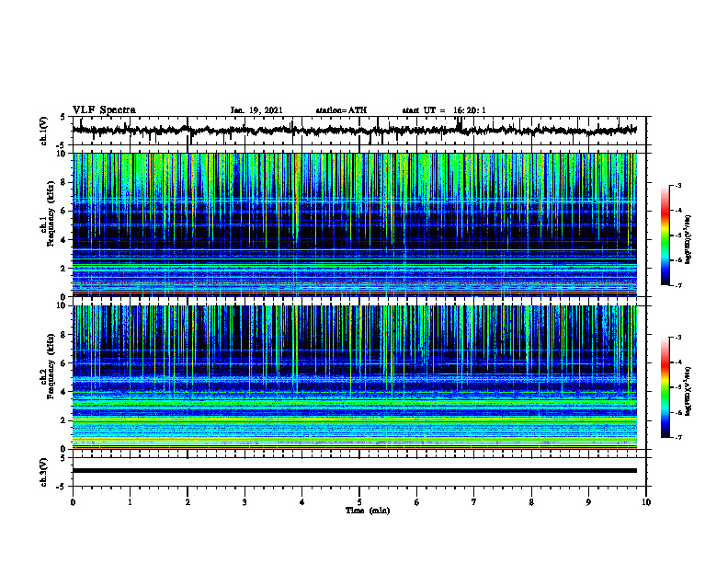Select the ch.1 "Frequency (kHz)" axis label

pos(51,214)
